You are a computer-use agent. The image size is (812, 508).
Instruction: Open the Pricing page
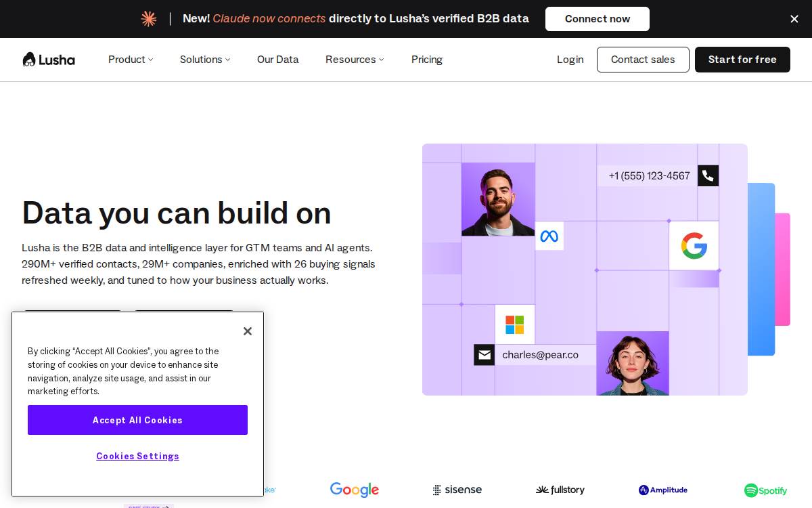(x=427, y=60)
